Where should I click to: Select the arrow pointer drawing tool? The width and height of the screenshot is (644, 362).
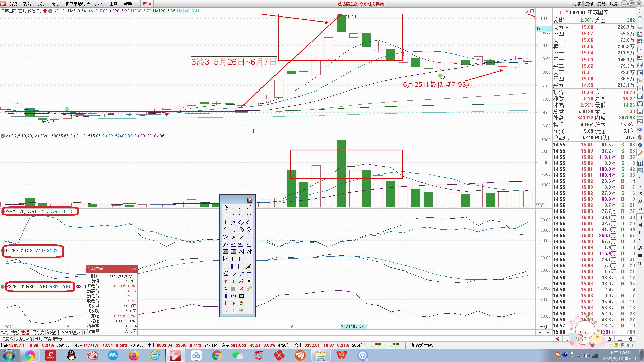point(226,207)
